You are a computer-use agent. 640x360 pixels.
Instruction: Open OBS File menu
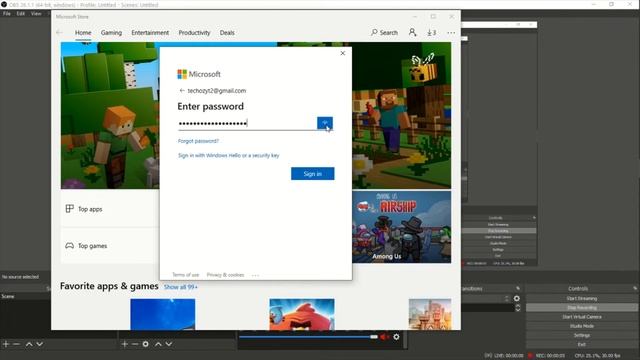[7, 13]
